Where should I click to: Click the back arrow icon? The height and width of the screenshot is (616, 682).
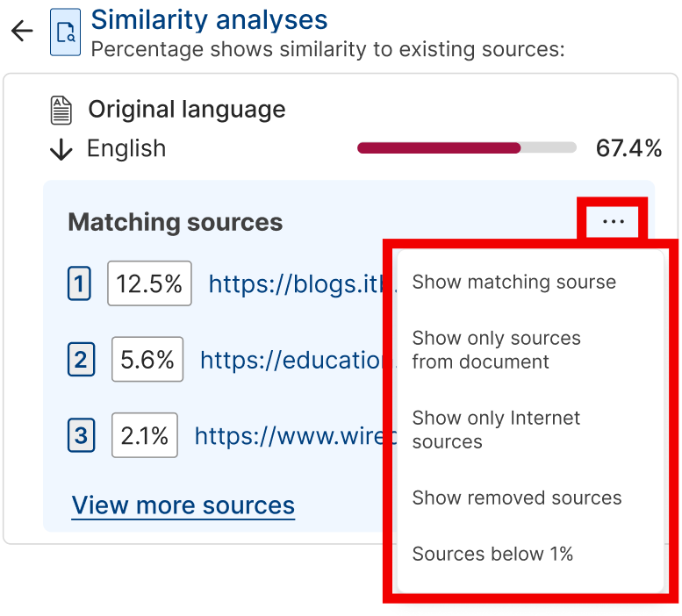pyautogui.click(x=22, y=32)
